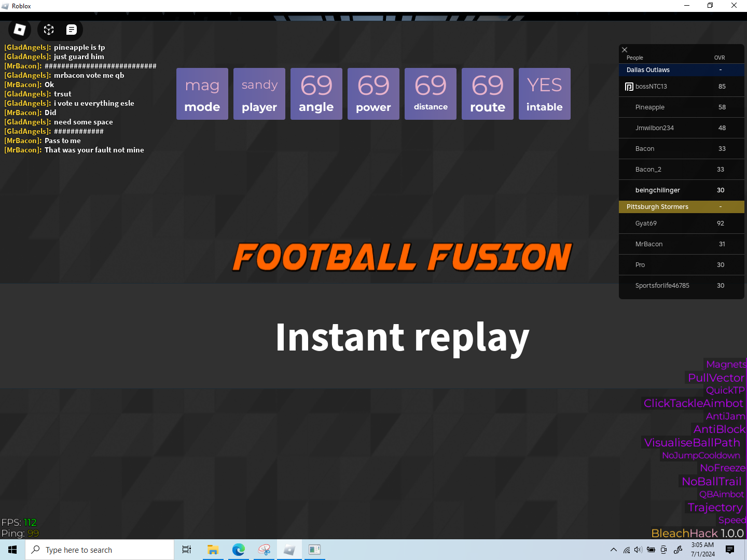This screenshot has height=560, width=747.
Task: Click MrBacon in the People leaderboard
Action: 682,244
